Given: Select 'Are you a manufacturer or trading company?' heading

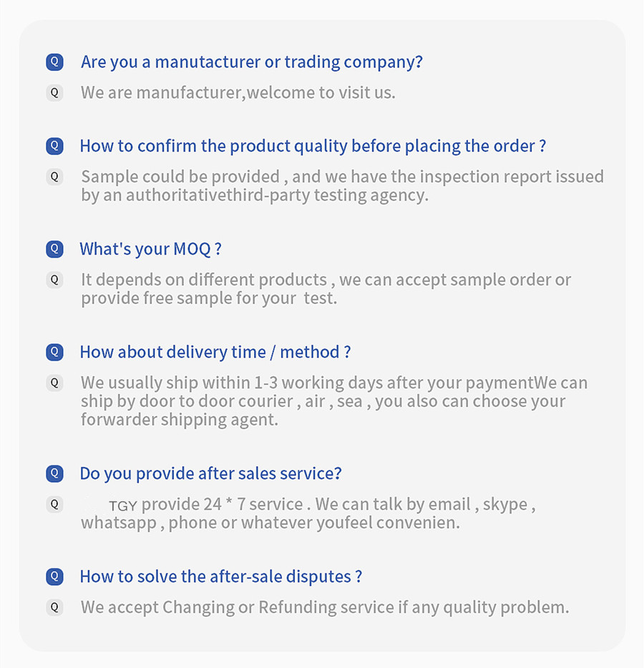Looking at the screenshot, I should [x=252, y=62].
